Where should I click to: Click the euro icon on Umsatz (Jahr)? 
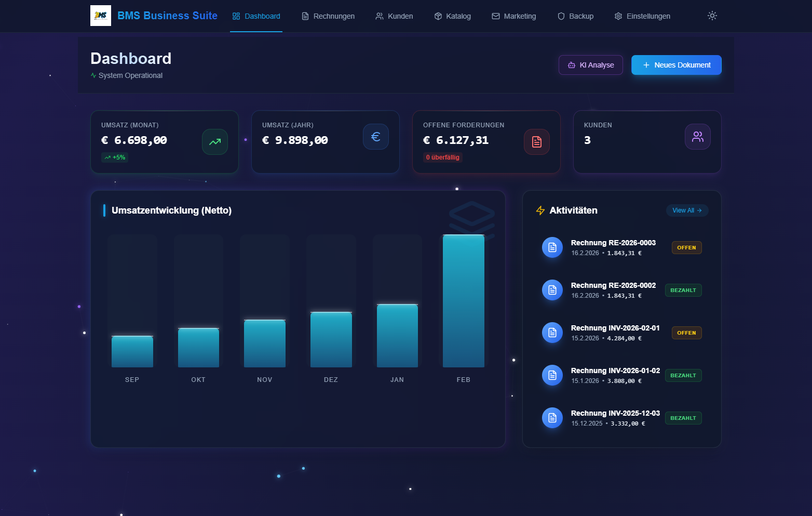click(376, 137)
